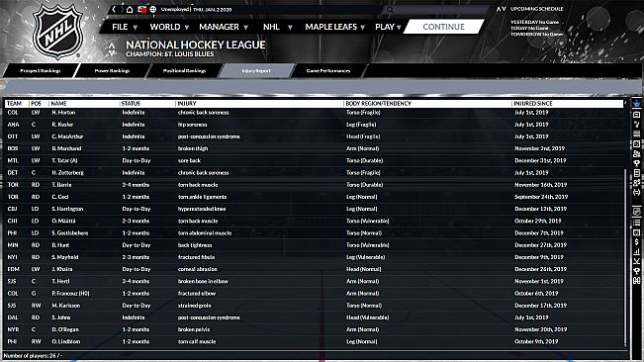Open the PLAY dropdown menu
The width and height of the screenshot is (644, 362).
point(388,27)
